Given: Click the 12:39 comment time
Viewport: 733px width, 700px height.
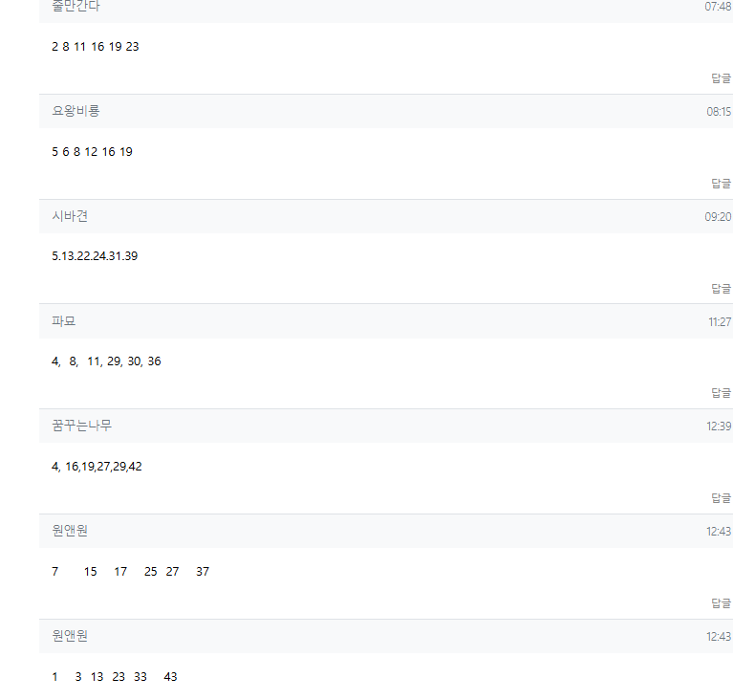Looking at the screenshot, I should click(719, 427).
